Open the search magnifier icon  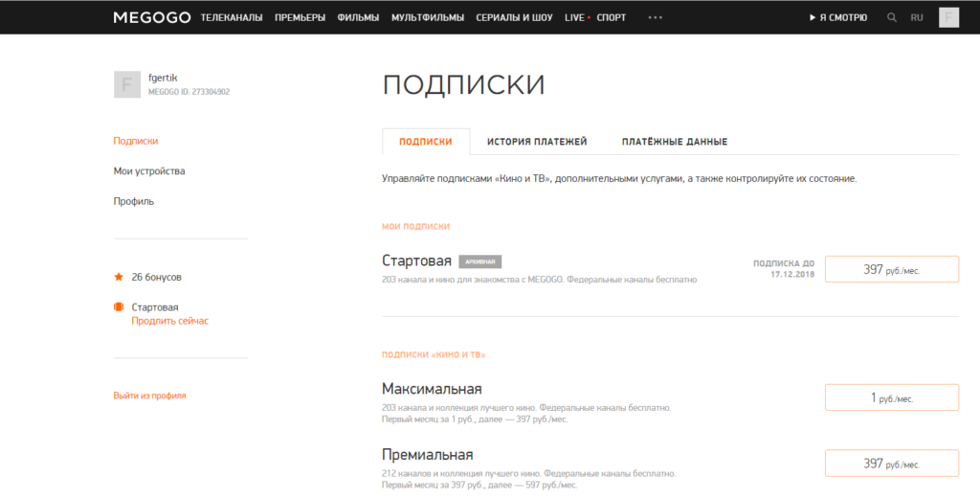(892, 17)
